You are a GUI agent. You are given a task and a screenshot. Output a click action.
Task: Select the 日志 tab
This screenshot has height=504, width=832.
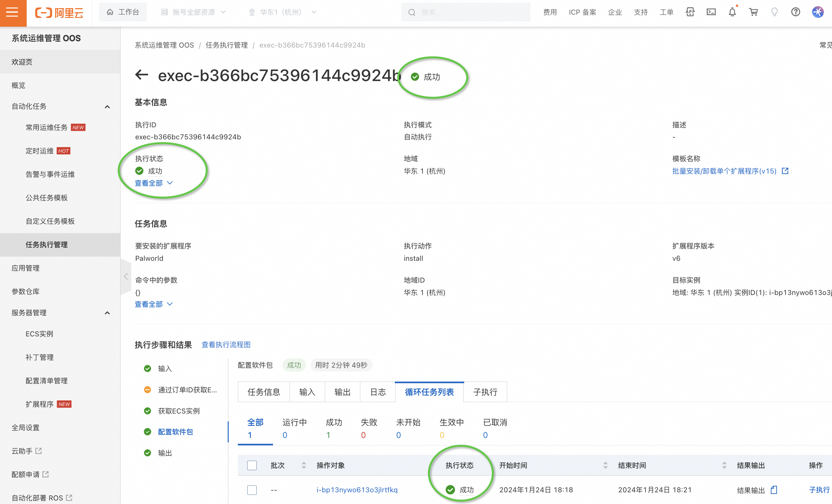377,392
